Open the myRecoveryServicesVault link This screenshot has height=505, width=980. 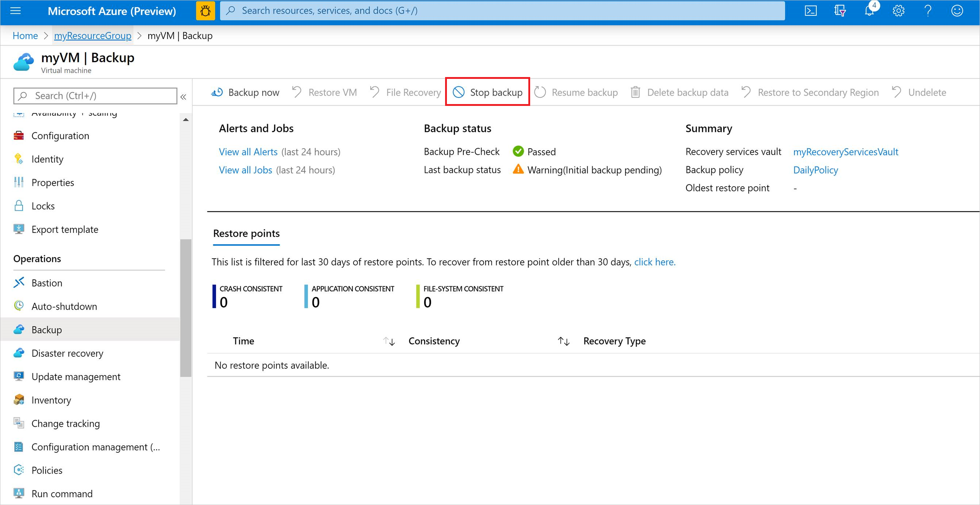[x=846, y=152]
